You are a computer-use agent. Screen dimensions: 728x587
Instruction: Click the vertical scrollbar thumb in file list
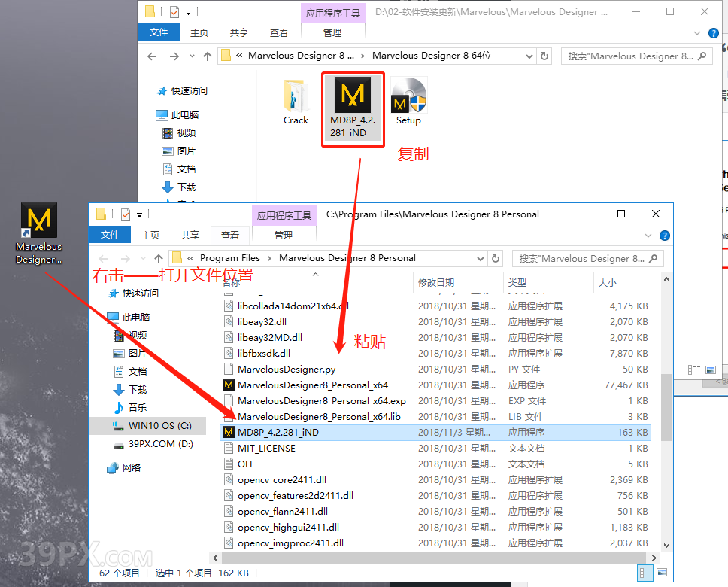[x=666, y=406]
